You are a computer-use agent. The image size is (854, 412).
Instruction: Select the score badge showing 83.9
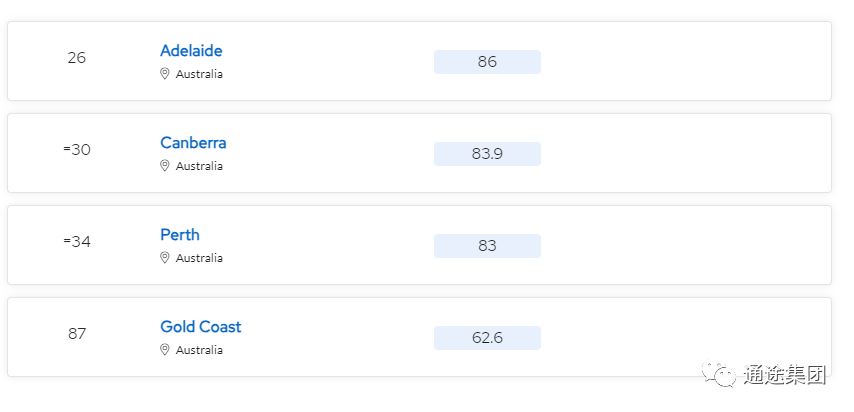point(487,154)
